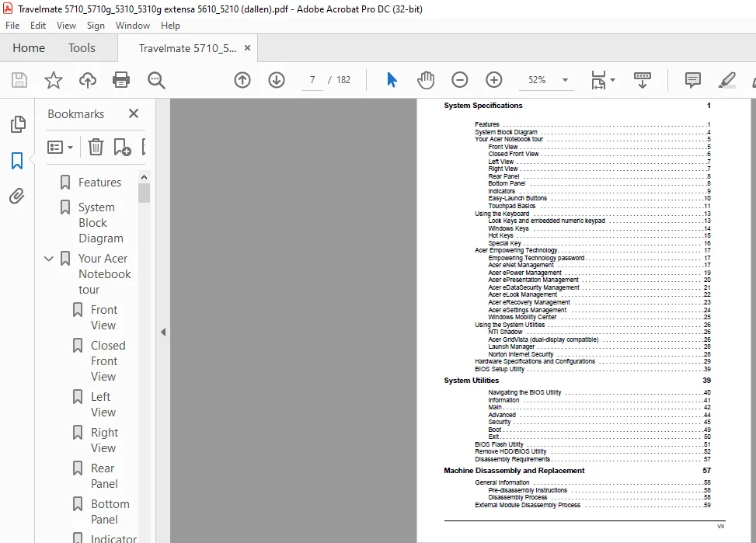Click the Save file icon

19,80
